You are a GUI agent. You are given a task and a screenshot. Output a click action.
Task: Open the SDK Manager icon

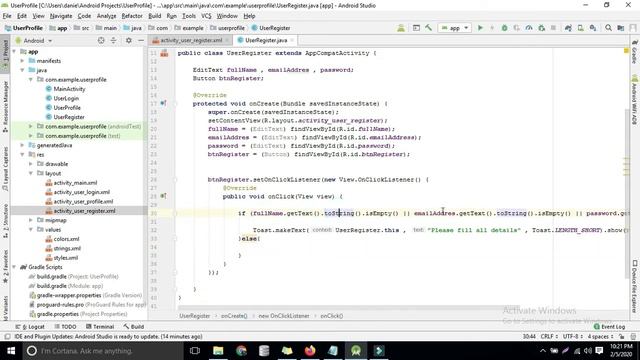click(593, 28)
